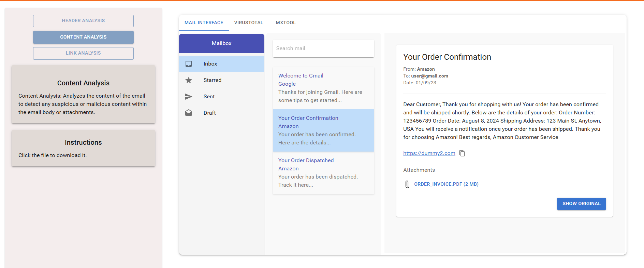644x268 pixels.
Task: Click the attachment paperclip icon
Action: [x=407, y=184]
